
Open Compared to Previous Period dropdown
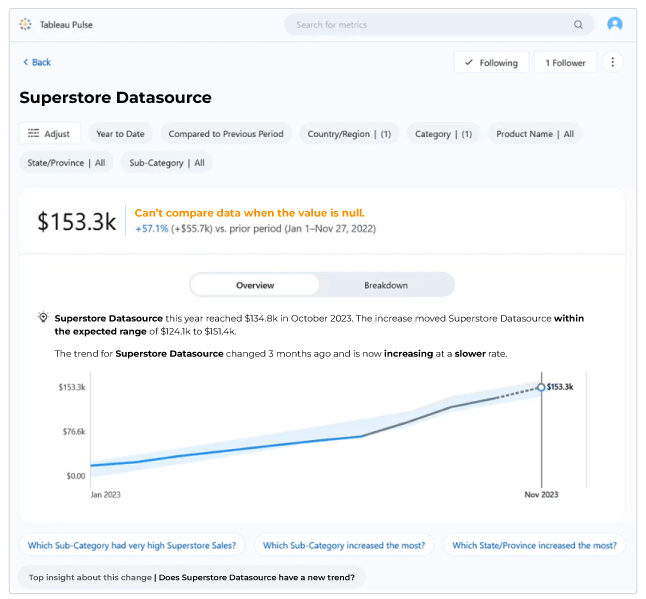point(226,134)
